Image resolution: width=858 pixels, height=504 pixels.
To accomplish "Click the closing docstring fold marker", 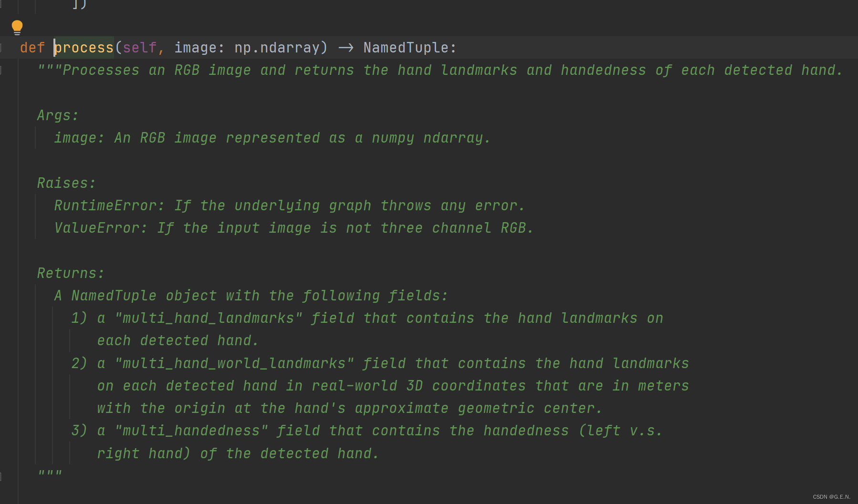I will point(1,476).
